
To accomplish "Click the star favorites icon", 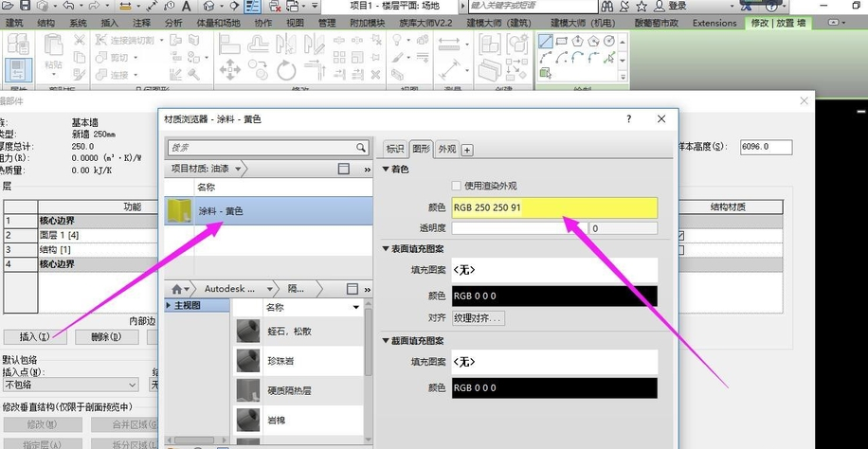I will [642, 7].
